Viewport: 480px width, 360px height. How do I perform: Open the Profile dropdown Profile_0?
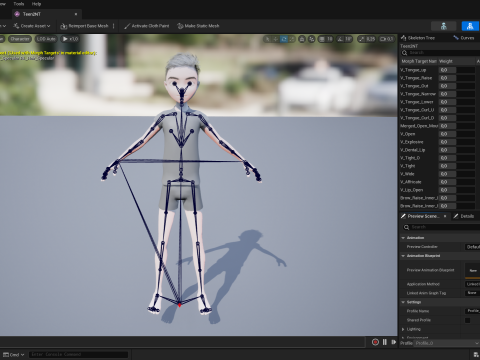[x=447, y=343]
